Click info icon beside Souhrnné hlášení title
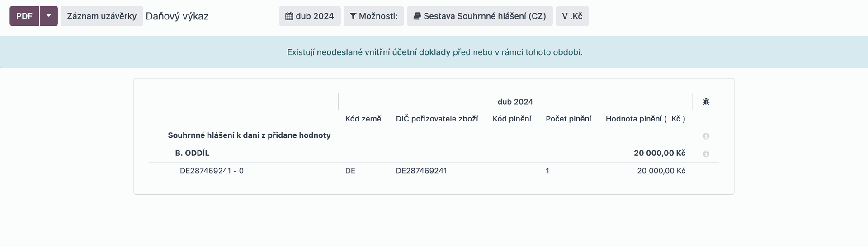This screenshot has height=247, width=868. [706, 136]
